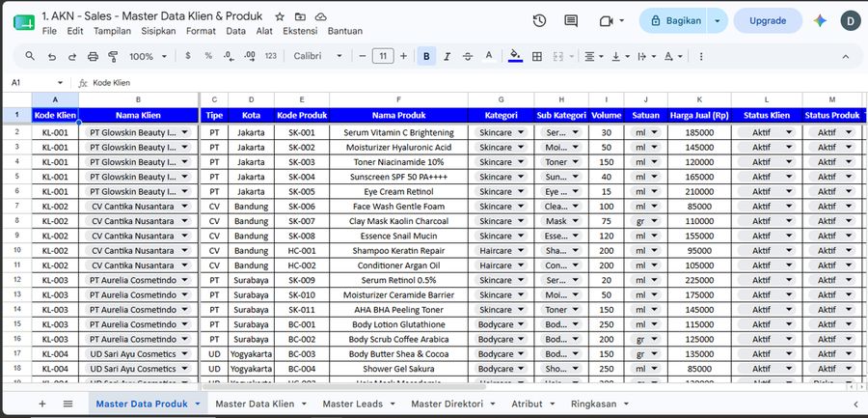This screenshot has height=418, width=868.
Task: Open account avatar D
Action: (851, 20)
